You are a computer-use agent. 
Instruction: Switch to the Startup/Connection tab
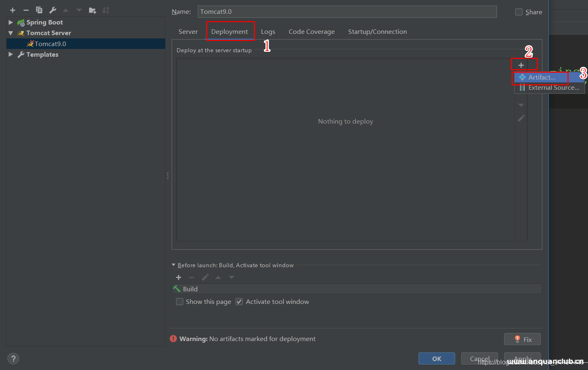[377, 32]
